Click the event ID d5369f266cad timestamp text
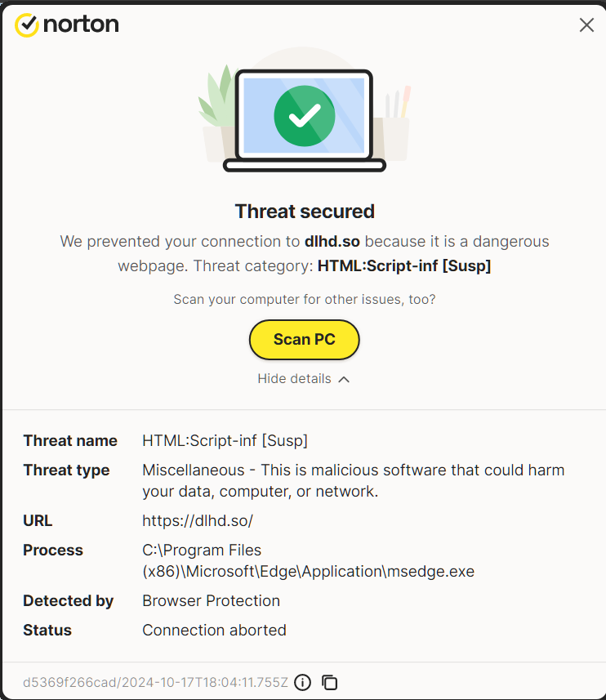The image size is (606, 700). pyautogui.click(x=155, y=682)
